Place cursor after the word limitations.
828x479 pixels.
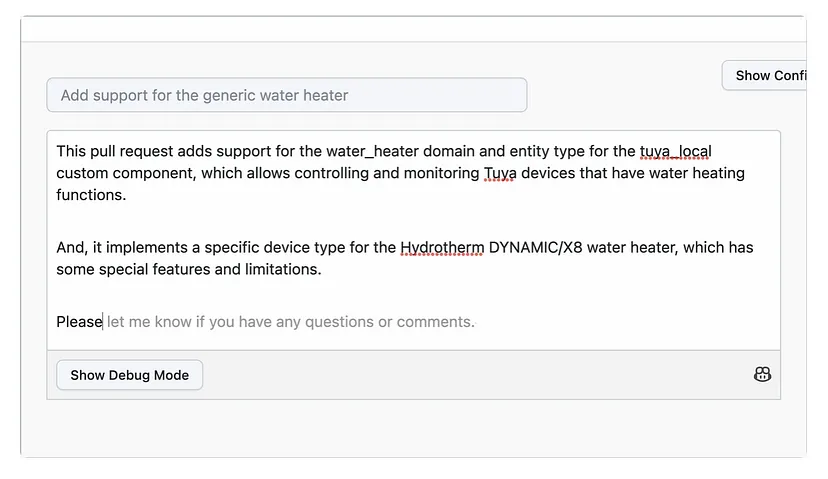tap(322, 269)
